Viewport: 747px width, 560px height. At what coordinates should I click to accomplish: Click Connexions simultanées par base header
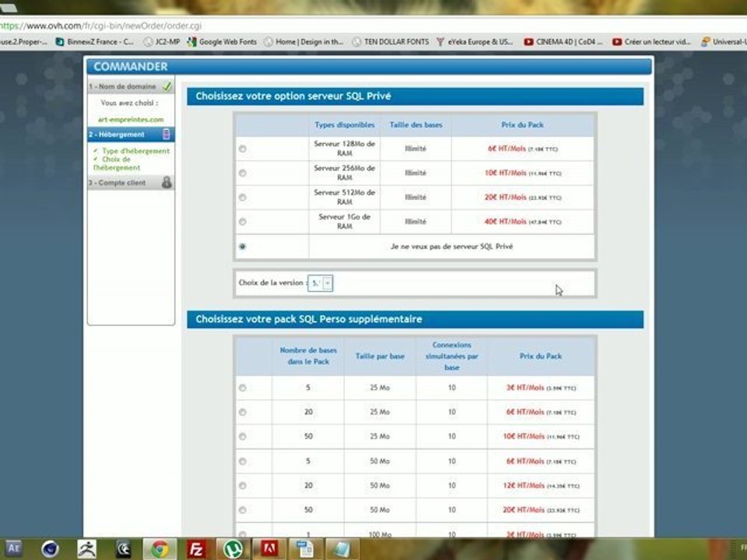click(x=451, y=356)
